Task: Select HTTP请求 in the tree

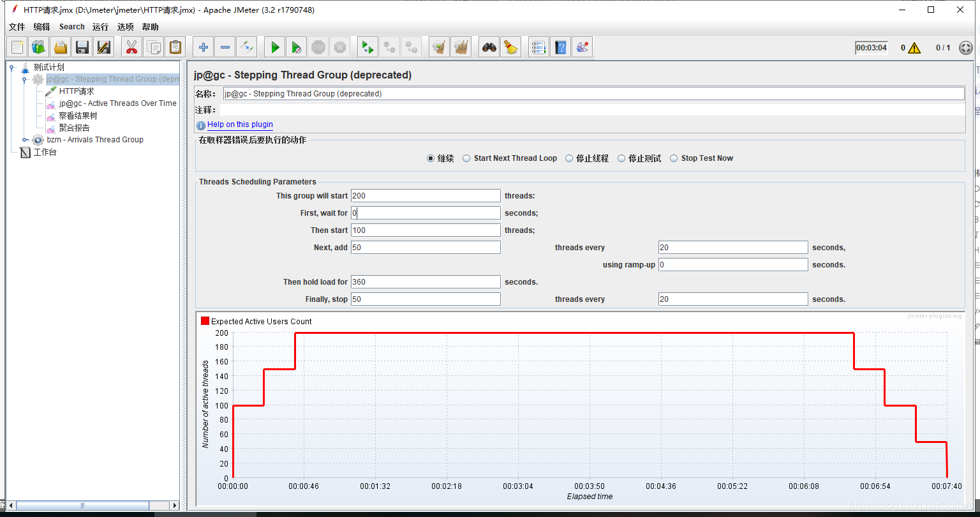Action: [77, 91]
